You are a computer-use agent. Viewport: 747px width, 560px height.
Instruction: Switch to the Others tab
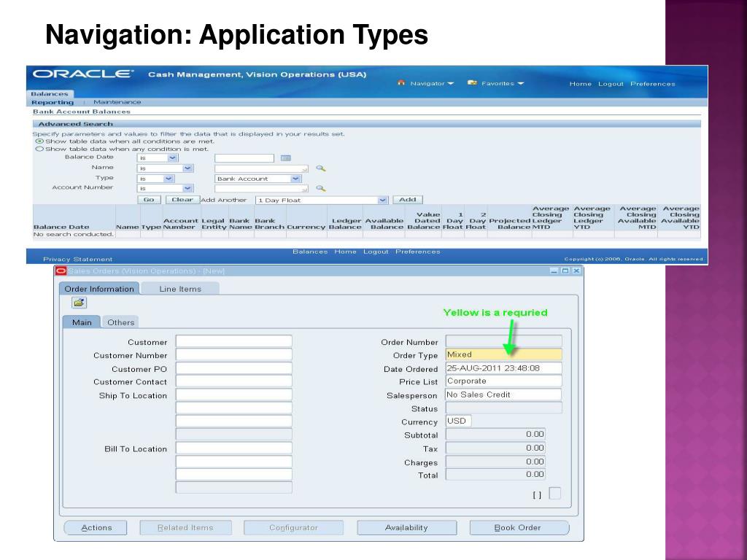tap(120, 322)
